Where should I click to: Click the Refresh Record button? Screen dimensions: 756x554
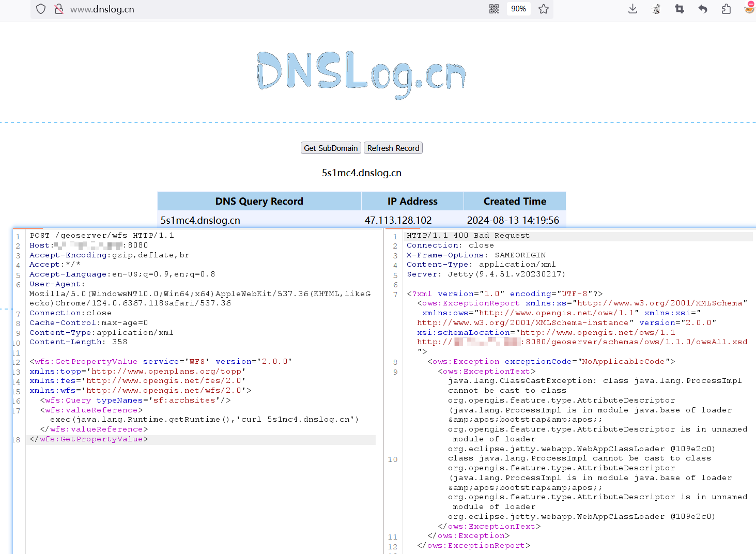point(393,148)
